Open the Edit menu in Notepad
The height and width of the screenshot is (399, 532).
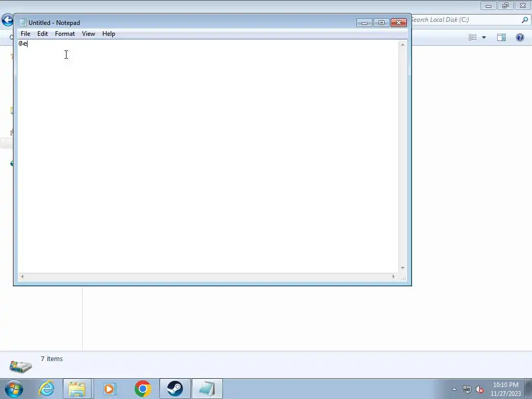point(43,34)
